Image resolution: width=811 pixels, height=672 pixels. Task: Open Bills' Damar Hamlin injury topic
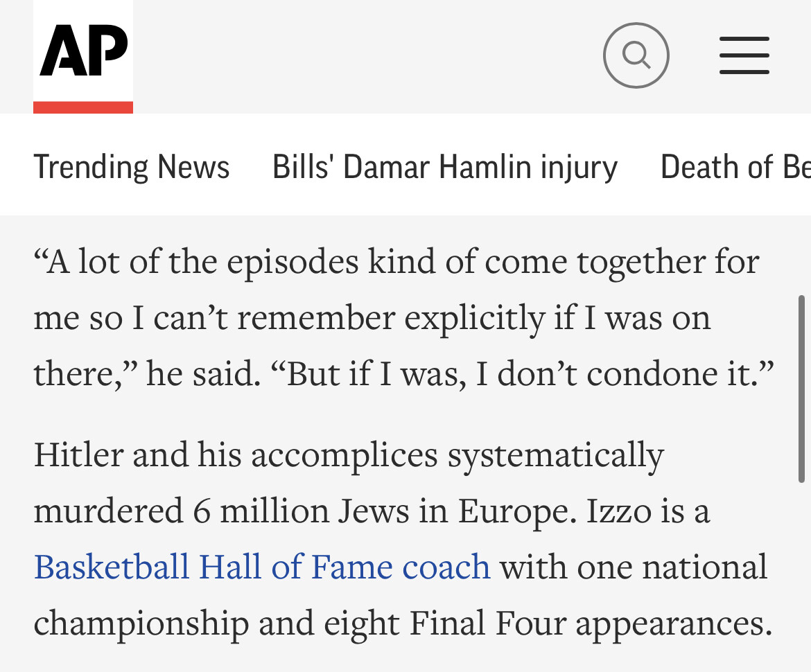click(x=444, y=167)
